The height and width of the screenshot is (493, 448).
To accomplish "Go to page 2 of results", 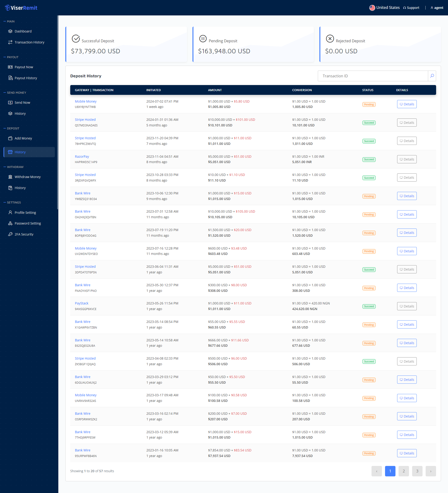I will [x=403, y=471].
